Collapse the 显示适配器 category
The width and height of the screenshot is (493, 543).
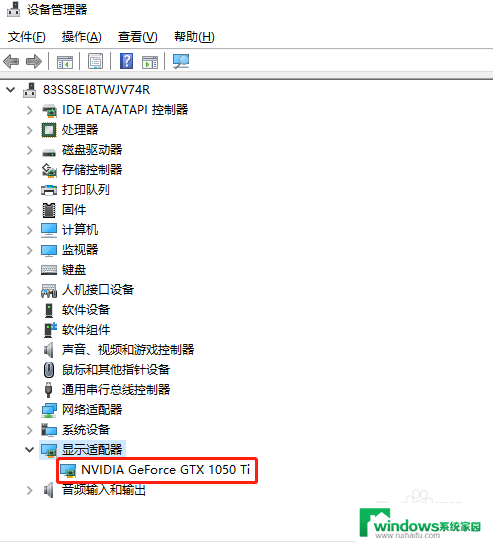click(29, 449)
